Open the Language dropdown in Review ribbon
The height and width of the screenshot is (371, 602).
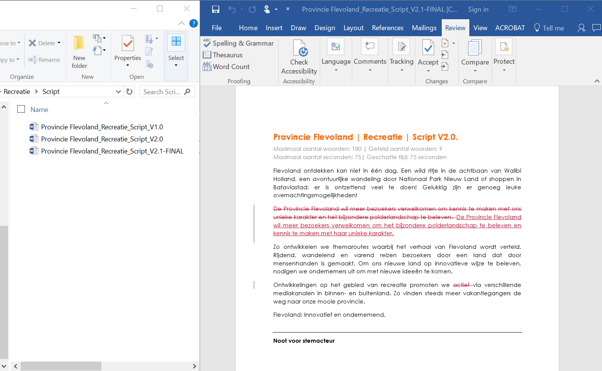(x=336, y=56)
